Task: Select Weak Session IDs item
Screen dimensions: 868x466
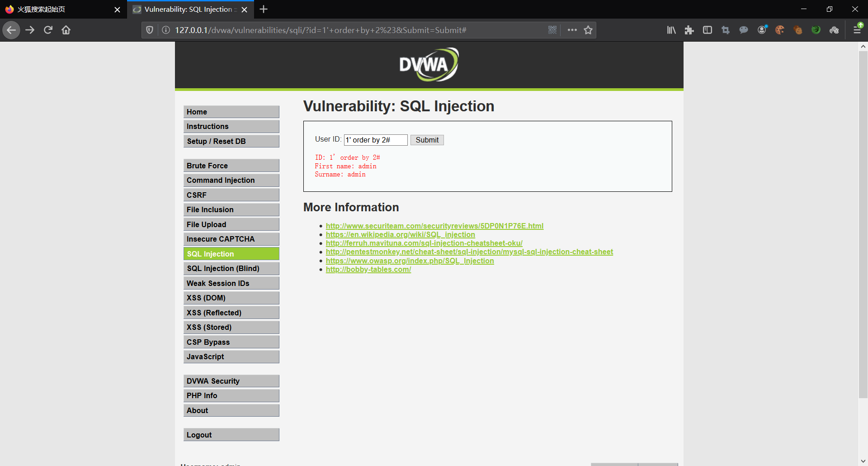Action: 231,283
